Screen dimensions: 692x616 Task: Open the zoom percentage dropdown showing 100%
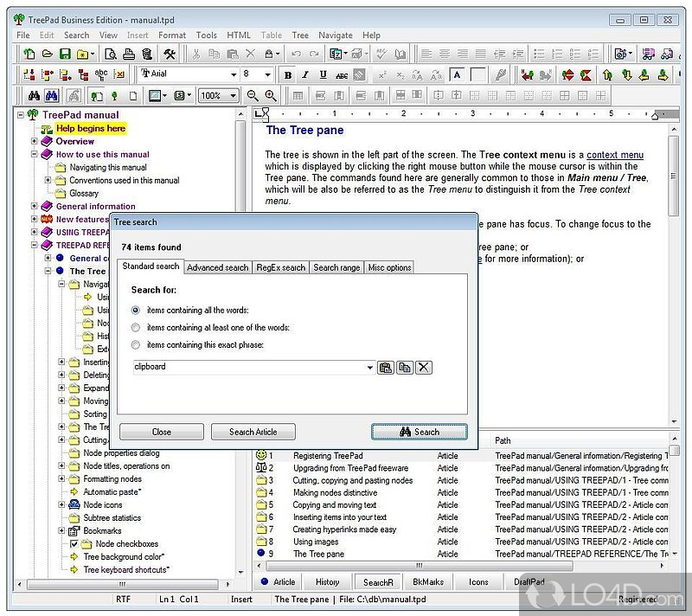[x=234, y=96]
